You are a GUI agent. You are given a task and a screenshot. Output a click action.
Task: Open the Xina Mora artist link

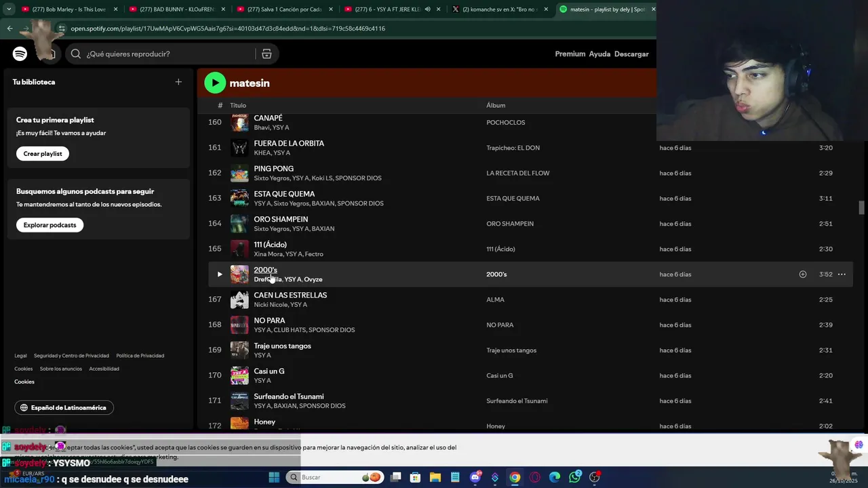[x=268, y=254]
